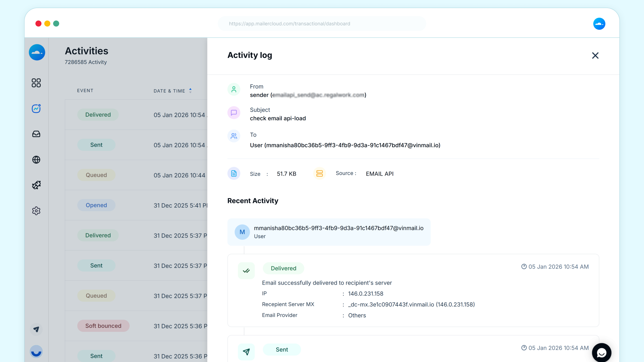Open the dashboard grid icon in sidebar
This screenshot has height=362, width=644.
coord(36,83)
